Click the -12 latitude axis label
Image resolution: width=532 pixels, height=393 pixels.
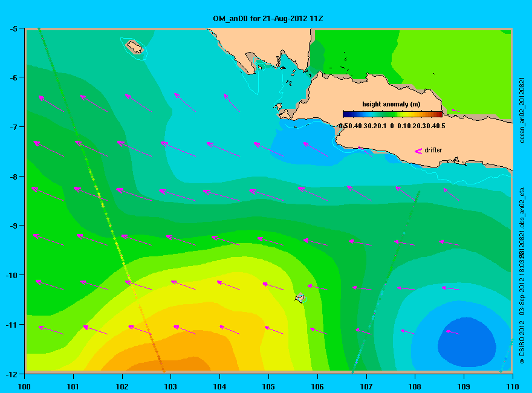[12, 374]
